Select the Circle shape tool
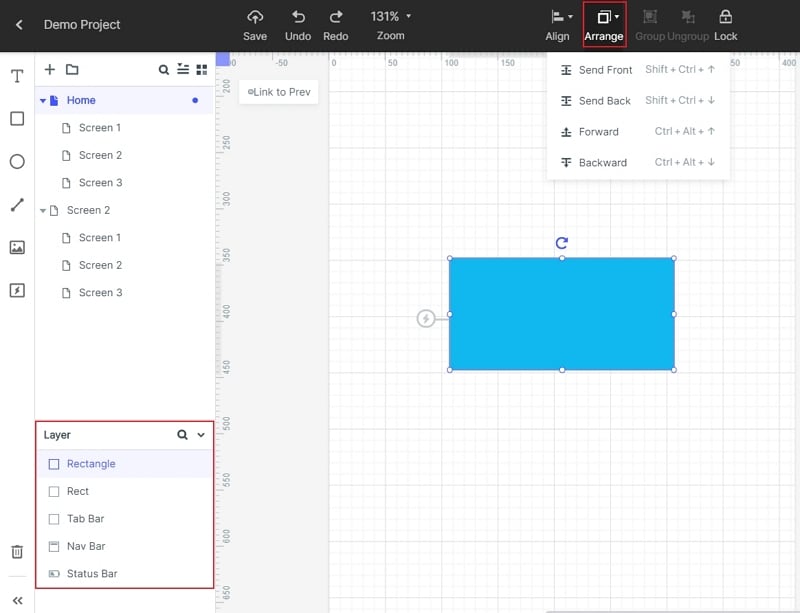Image resolution: width=800 pixels, height=613 pixels. coord(17,162)
